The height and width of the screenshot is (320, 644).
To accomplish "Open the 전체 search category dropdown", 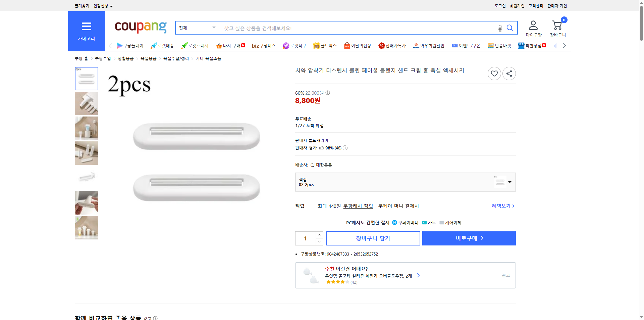I will [x=197, y=28].
